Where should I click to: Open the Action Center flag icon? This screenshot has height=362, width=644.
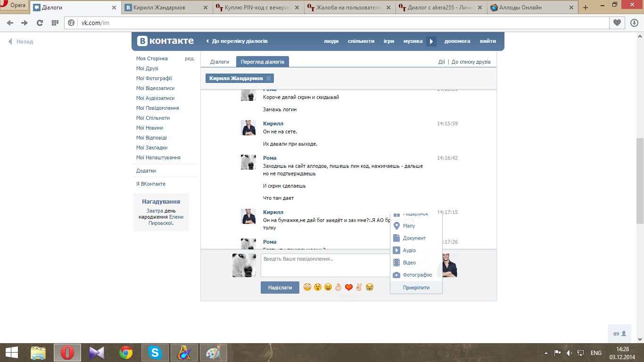pyautogui.click(x=557, y=353)
